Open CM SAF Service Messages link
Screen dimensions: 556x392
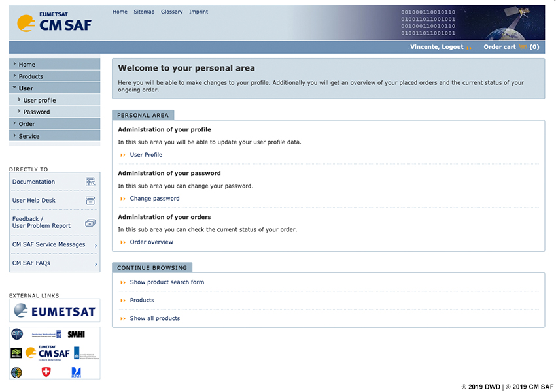(x=48, y=244)
